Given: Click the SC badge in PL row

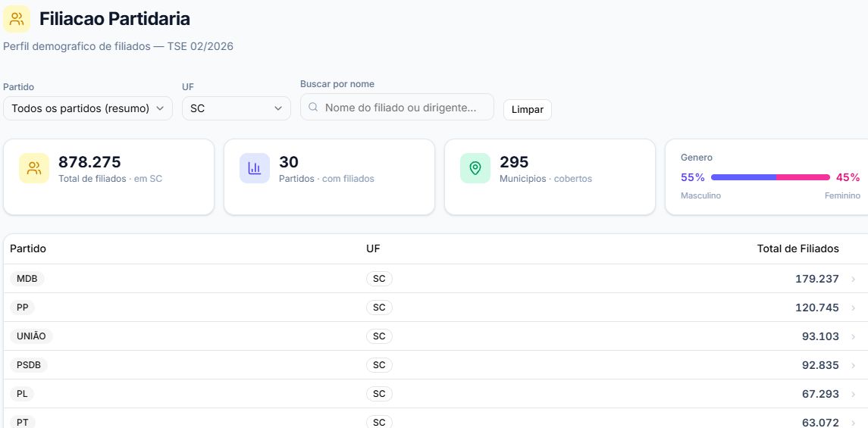Looking at the screenshot, I should (379, 394).
